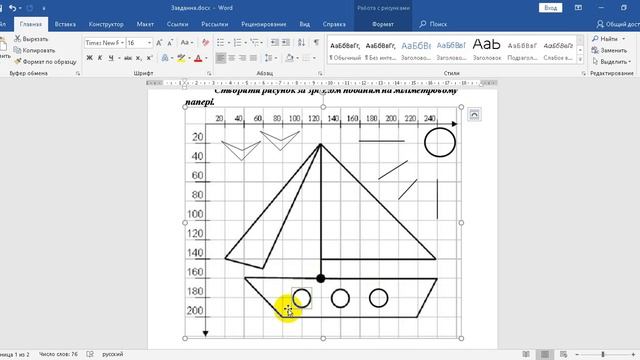640x360 pixels.
Task: Open the font name dropdown
Action: [x=122, y=42]
